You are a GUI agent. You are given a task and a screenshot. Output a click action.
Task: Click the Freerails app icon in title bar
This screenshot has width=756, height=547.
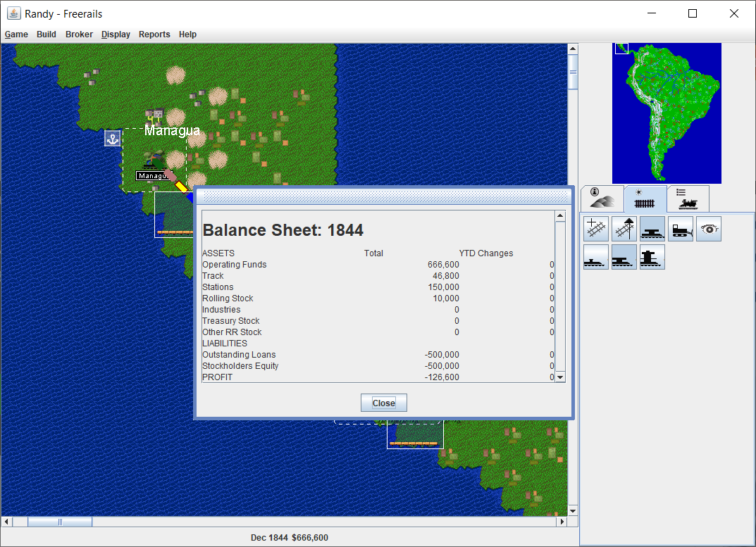(14, 13)
